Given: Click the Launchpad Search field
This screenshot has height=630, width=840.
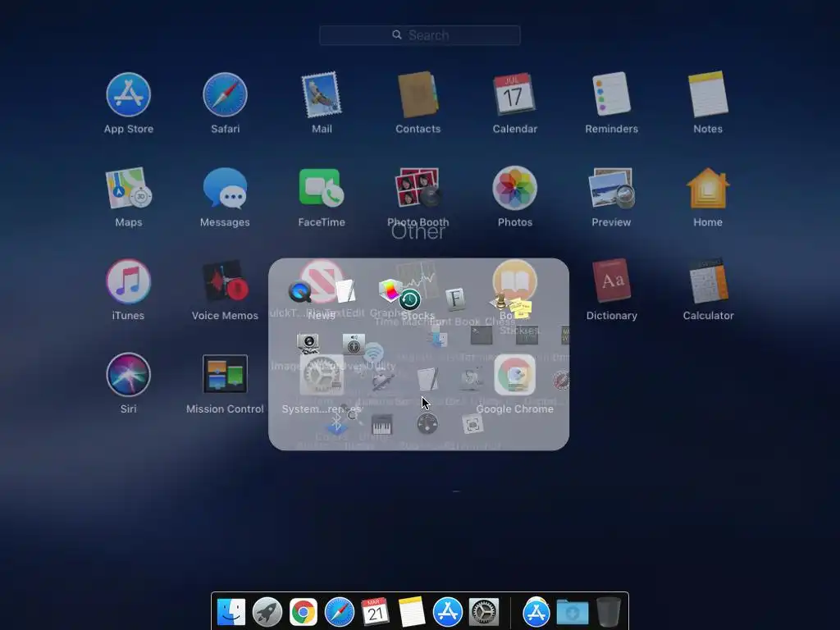Looking at the screenshot, I should coord(419,35).
